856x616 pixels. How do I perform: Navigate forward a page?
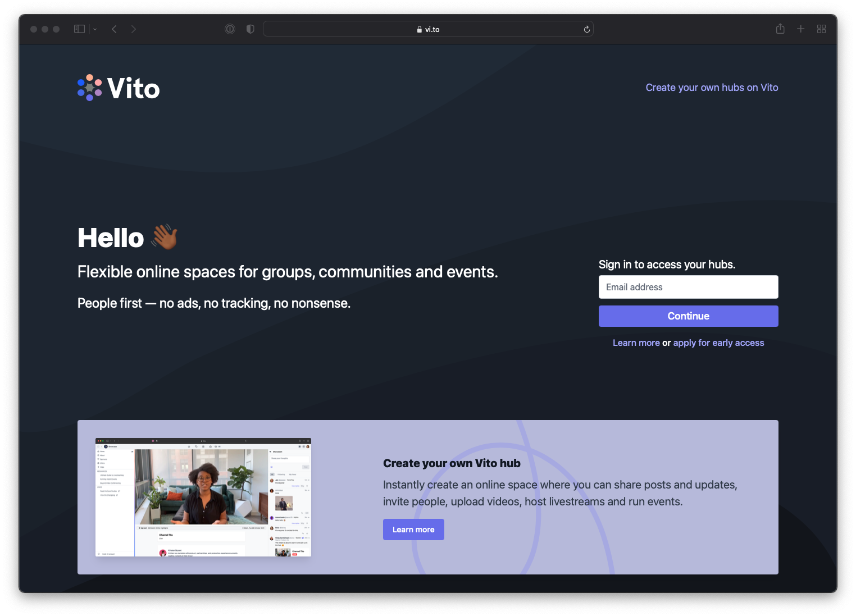pyautogui.click(x=134, y=29)
